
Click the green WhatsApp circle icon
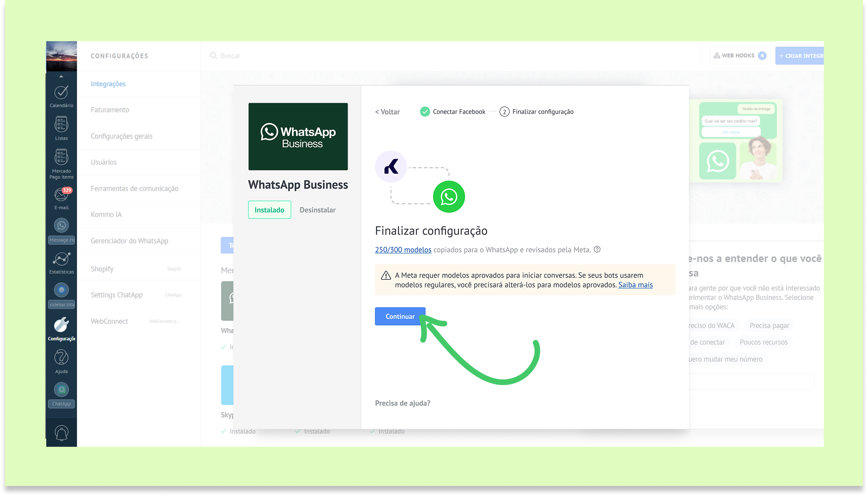(x=449, y=197)
